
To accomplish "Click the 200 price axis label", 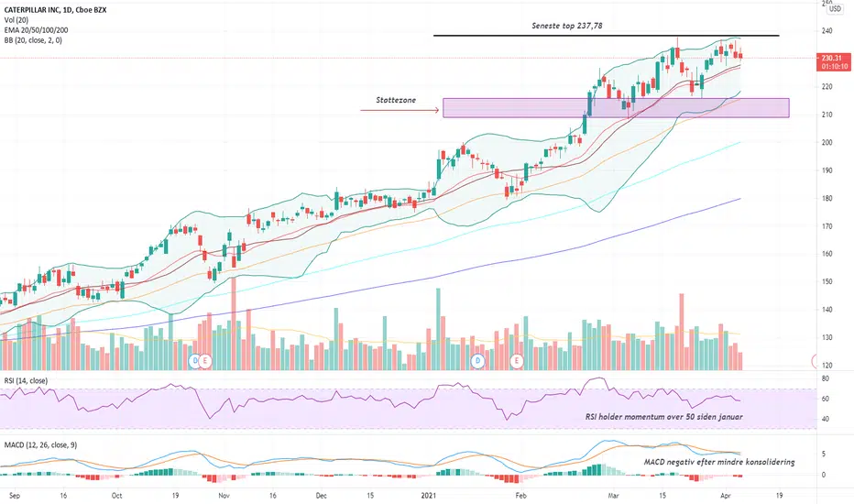I will point(827,143).
